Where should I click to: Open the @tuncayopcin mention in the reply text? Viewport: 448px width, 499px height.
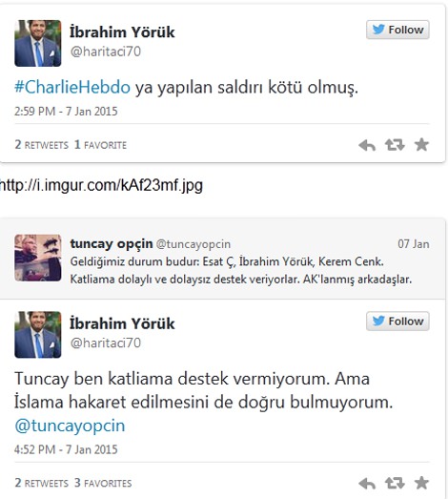pyautogui.click(x=70, y=426)
